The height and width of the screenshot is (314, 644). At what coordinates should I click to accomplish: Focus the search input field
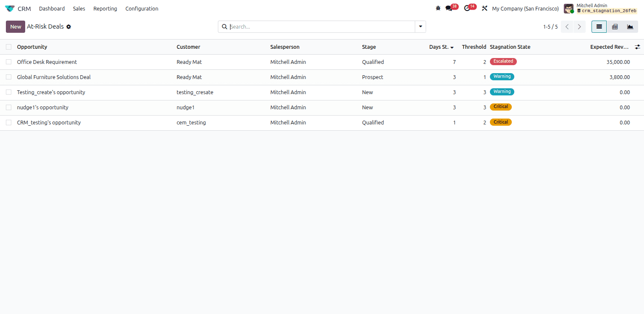pos(321,26)
